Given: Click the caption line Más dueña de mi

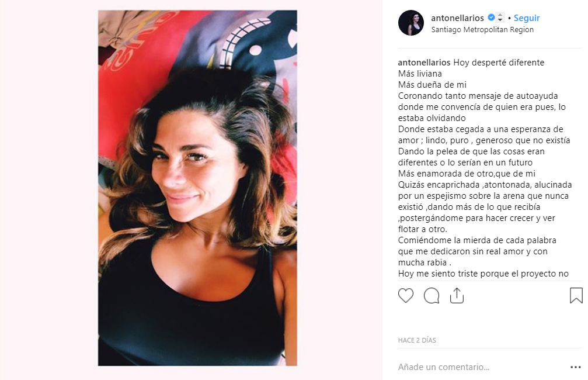Looking at the screenshot, I should coord(432,85).
